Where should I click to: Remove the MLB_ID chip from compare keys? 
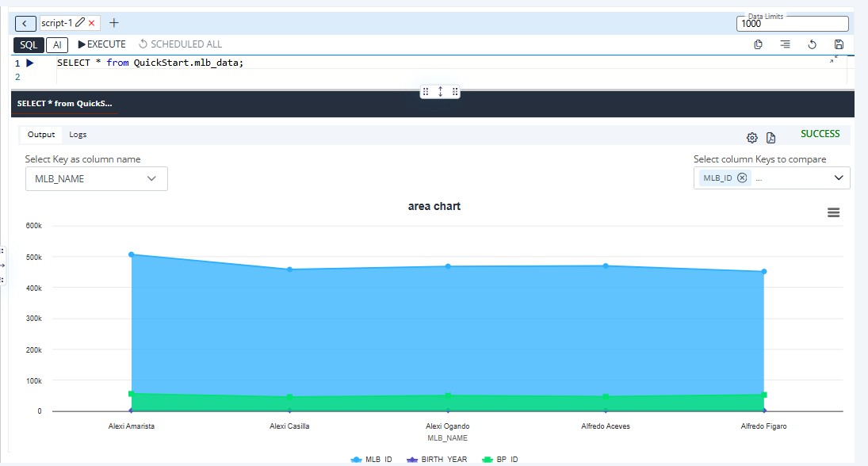(742, 178)
